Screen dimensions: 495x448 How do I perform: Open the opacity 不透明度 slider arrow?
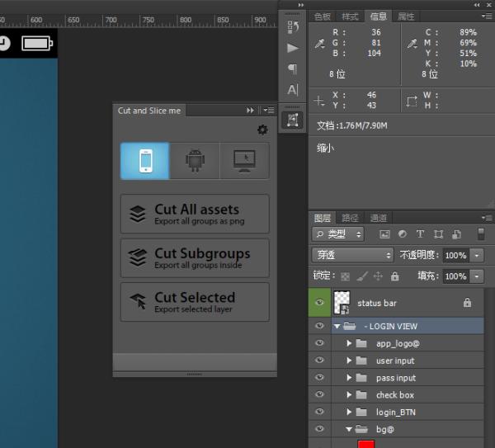(478, 255)
